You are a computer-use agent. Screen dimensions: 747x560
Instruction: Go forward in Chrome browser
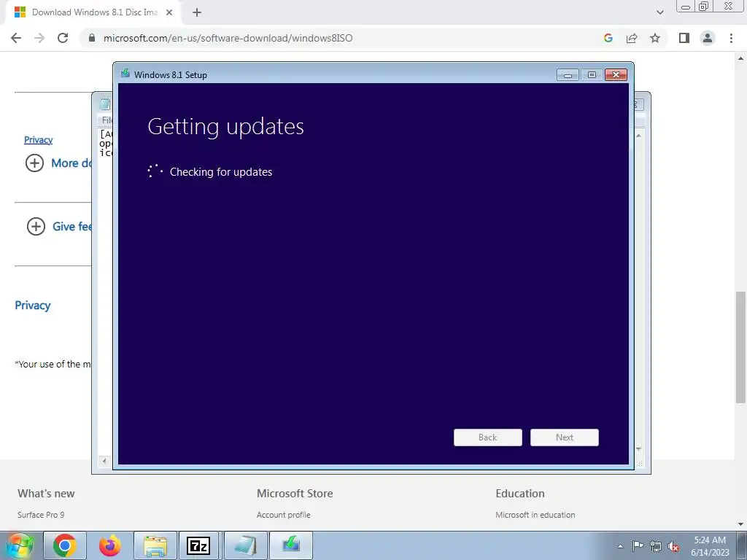39,38
